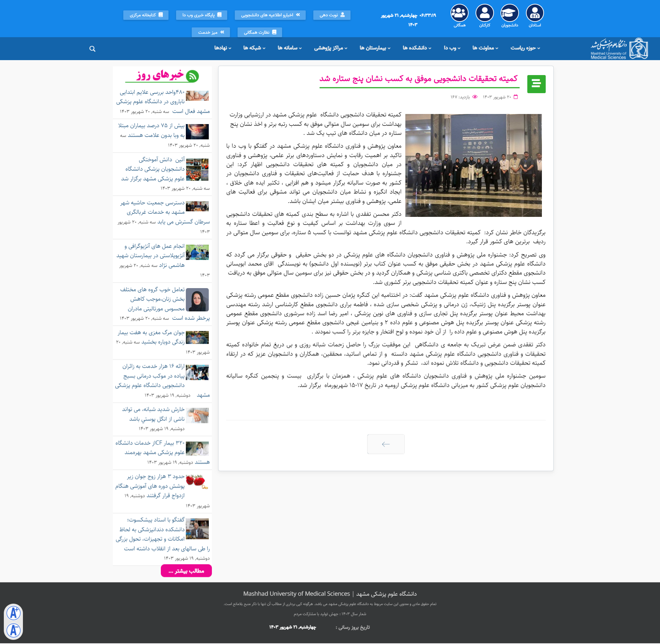Click the خبرهای روز sidebar heading
This screenshot has width=660, height=644.
(160, 75)
